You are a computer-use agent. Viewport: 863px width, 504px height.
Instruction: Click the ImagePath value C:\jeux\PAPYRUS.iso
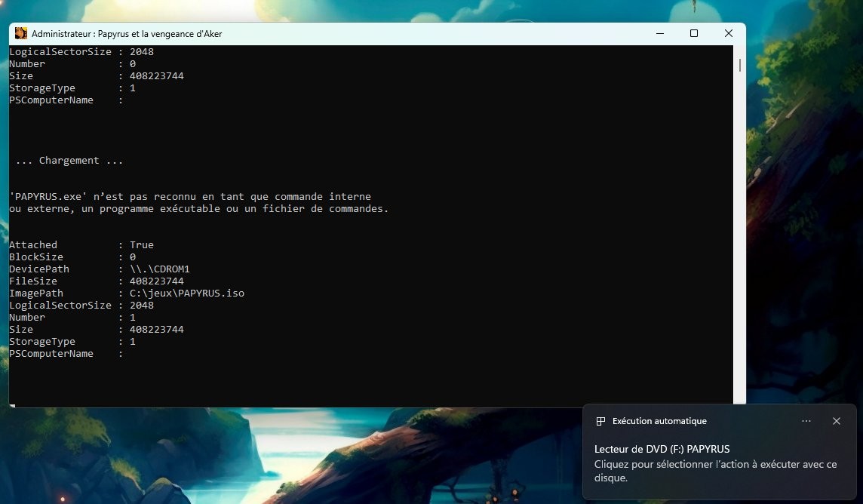187,293
